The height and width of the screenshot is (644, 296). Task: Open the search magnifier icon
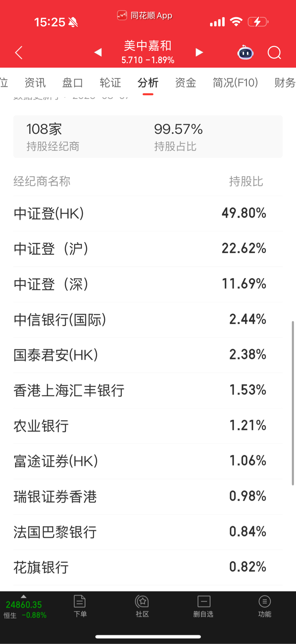point(274,52)
